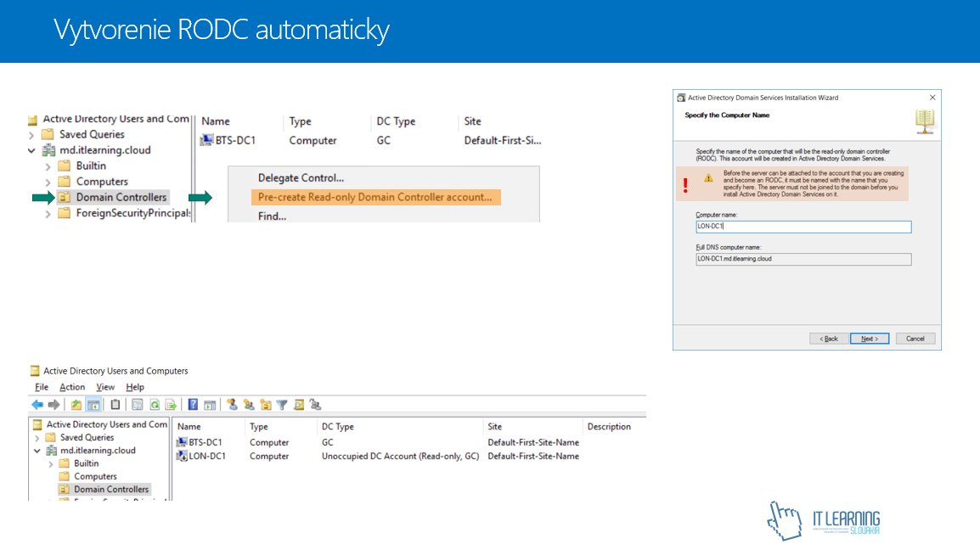Open Help via blue question mark icon
Viewport: 980px width, 550px height.
[194, 405]
